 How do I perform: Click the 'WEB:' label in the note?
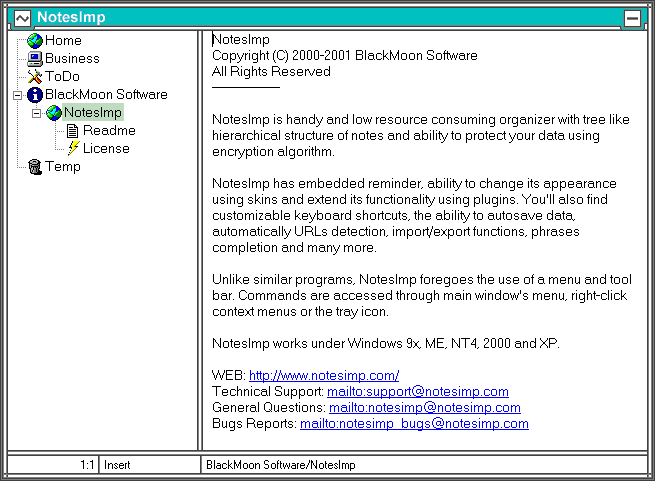pos(229,375)
